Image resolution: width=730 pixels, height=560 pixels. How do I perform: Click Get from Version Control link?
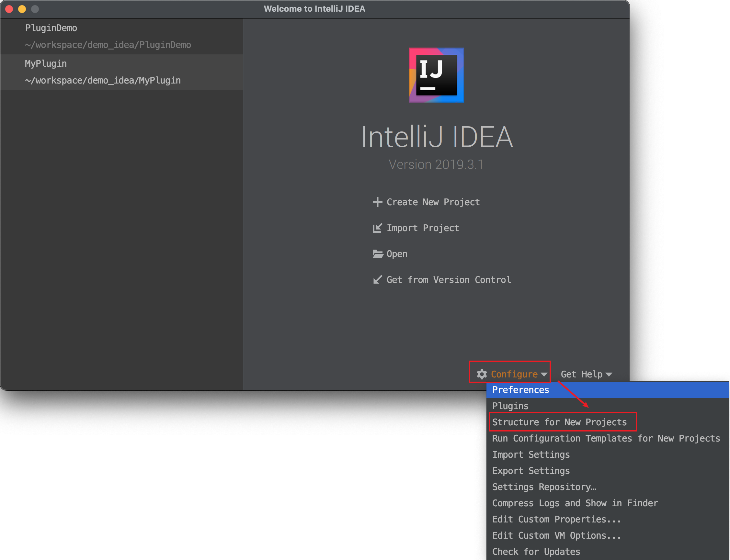449,280
